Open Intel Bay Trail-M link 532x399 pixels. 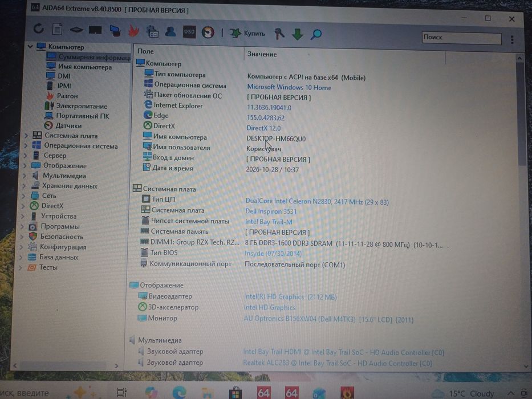click(269, 222)
